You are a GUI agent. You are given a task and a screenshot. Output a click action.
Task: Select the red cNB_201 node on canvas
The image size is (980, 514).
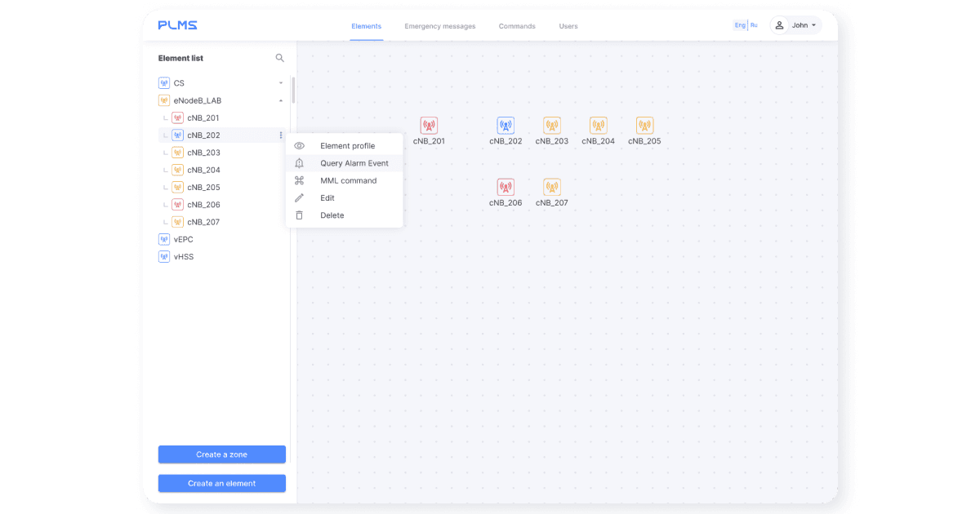coord(429,126)
